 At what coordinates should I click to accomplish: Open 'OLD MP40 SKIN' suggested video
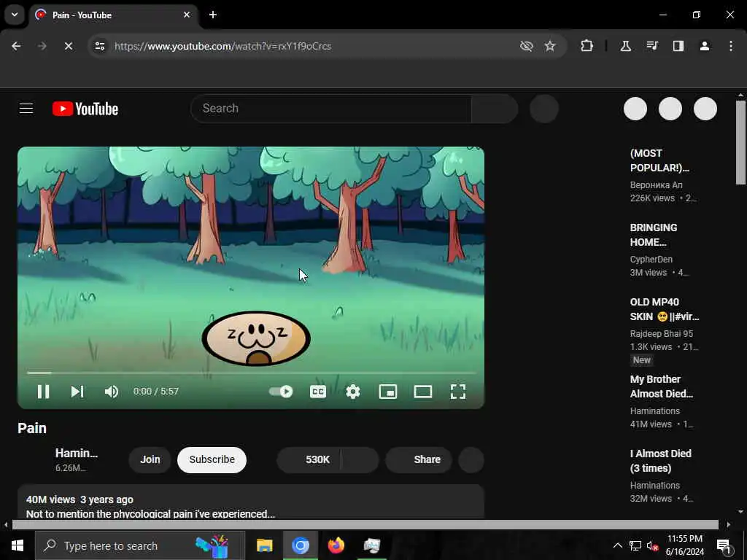point(665,309)
